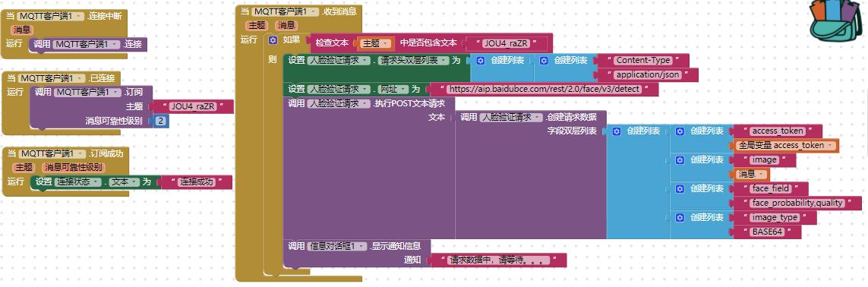The height and width of the screenshot is (287, 868).
Task: Click the BASE64 text string
Action: point(767,232)
